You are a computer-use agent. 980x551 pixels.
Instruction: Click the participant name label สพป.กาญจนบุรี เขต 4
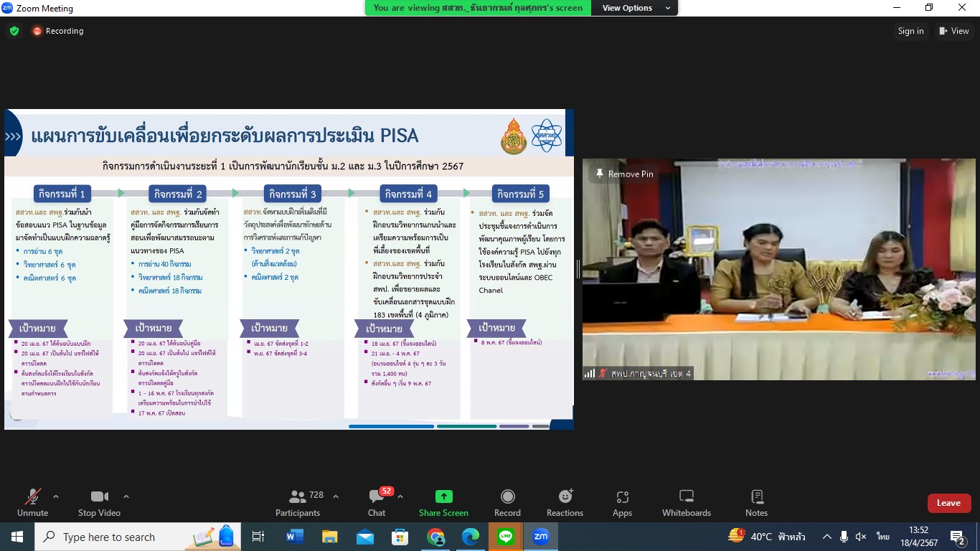pyautogui.click(x=651, y=373)
